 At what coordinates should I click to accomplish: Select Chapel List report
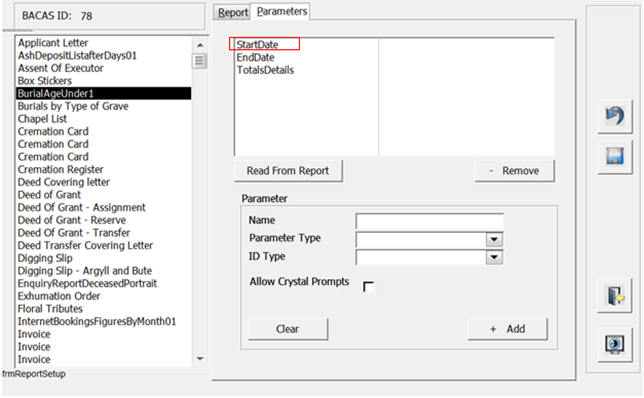click(104, 119)
